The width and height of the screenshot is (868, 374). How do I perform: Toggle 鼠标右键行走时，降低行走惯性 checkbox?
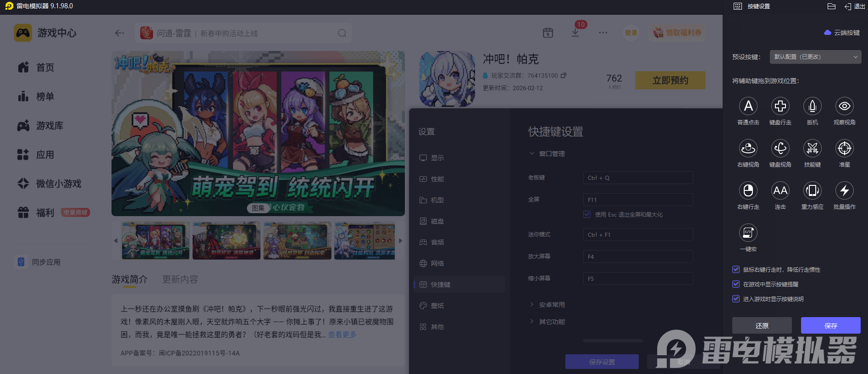click(x=736, y=269)
